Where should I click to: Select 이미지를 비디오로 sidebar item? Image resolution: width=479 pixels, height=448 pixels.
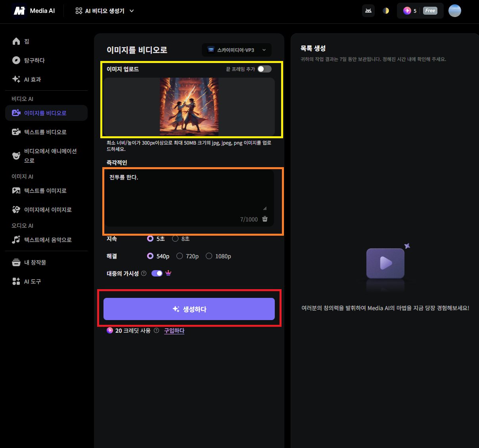click(x=46, y=113)
